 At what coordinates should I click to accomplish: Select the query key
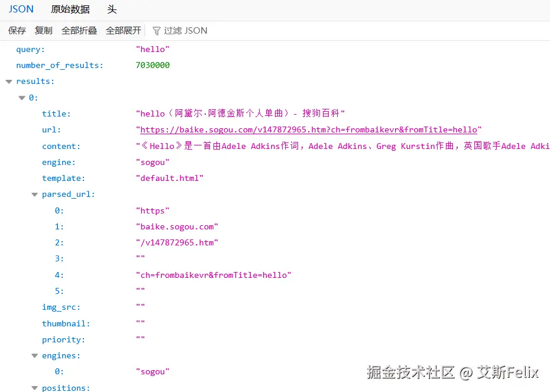(31, 50)
